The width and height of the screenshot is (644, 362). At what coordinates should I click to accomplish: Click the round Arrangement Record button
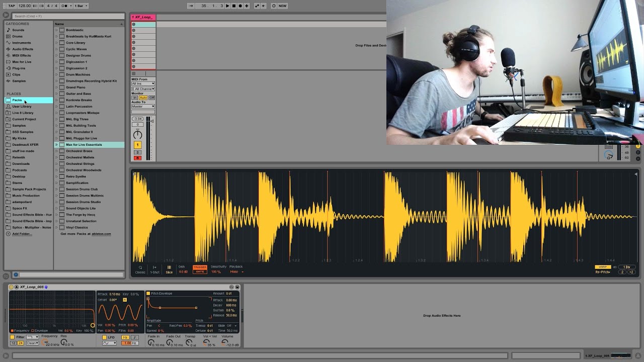pyautogui.click(x=240, y=6)
